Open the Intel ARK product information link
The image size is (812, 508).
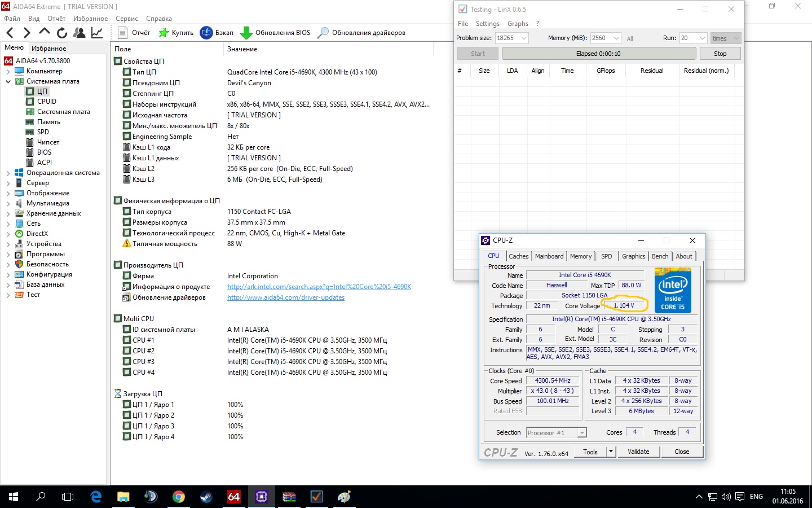tap(319, 287)
